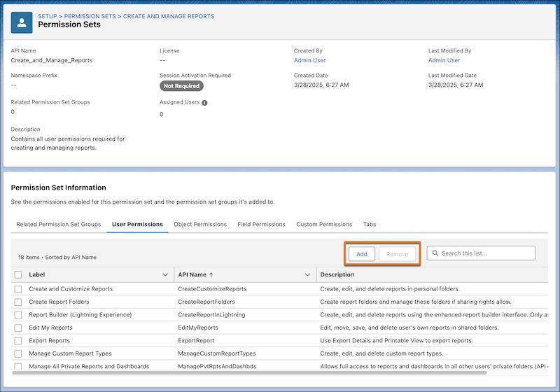
Task: Click the search magnifier icon
Action: click(x=435, y=253)
